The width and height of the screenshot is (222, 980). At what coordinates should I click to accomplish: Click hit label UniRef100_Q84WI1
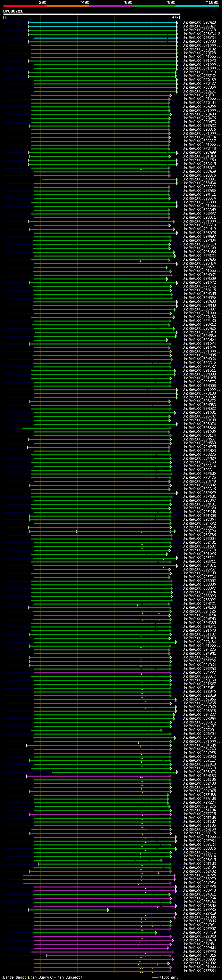click(199, 565)
